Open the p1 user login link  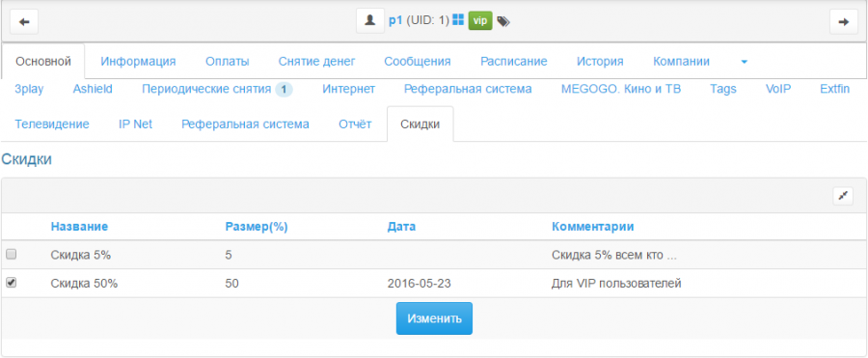[x=395, y=21]
